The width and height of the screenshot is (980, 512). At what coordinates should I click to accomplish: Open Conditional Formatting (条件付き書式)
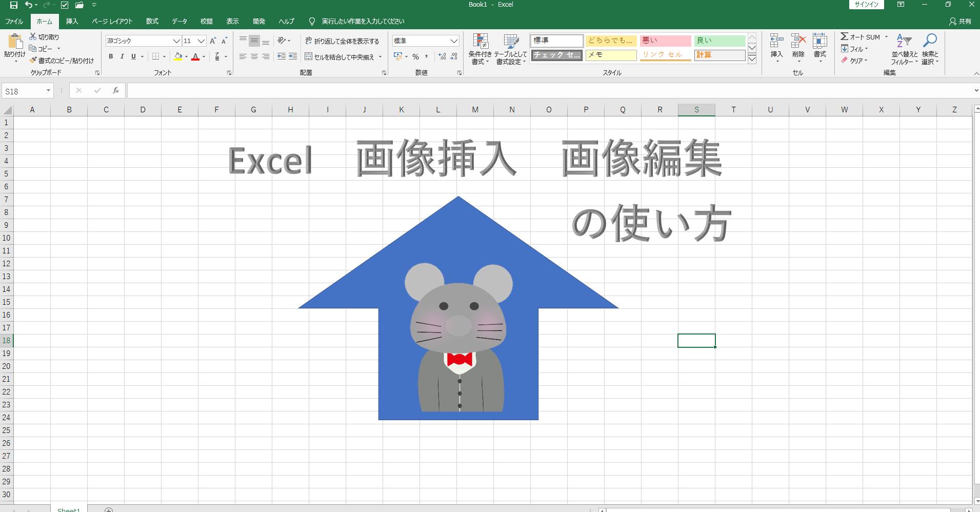point(481,49)
